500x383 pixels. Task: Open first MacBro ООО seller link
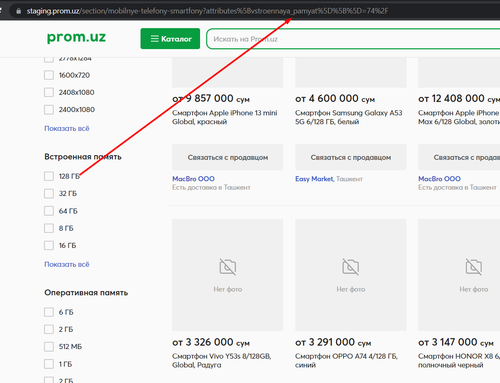tap(193, 179)
